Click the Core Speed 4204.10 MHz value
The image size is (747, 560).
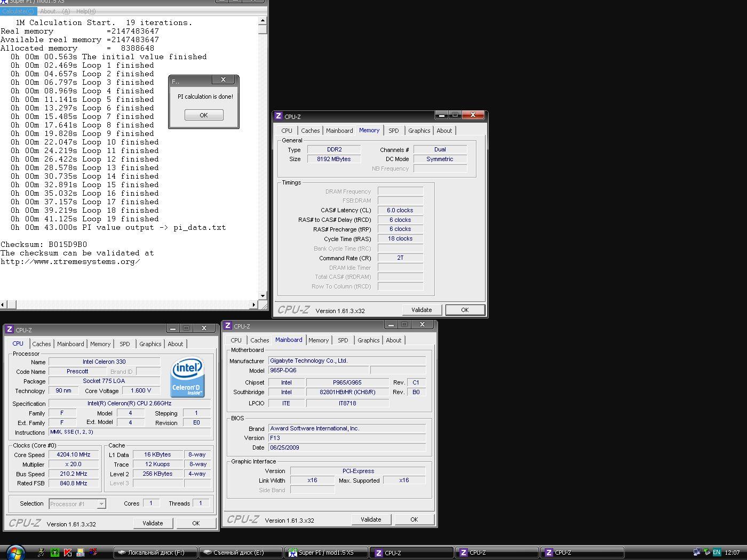(74, 455)
